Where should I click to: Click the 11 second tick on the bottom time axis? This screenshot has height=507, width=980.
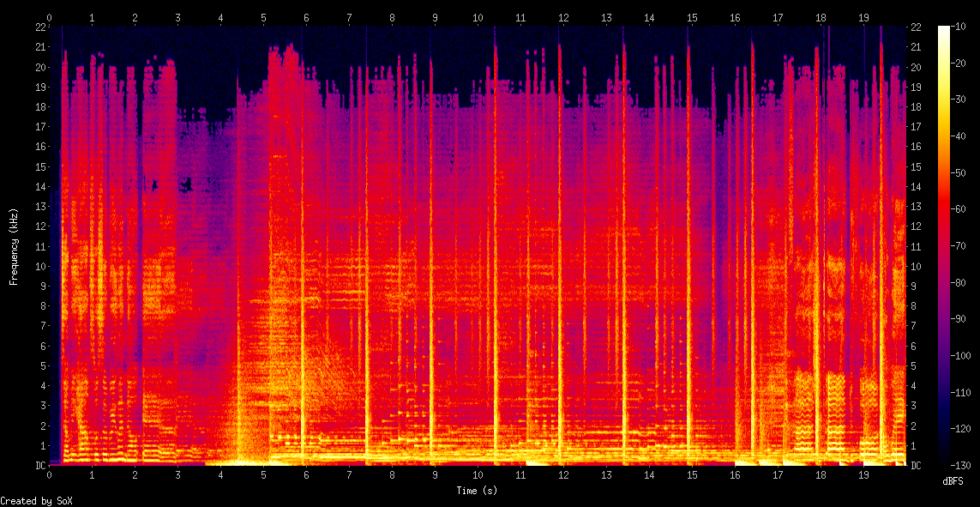click(x=520, y=474)
